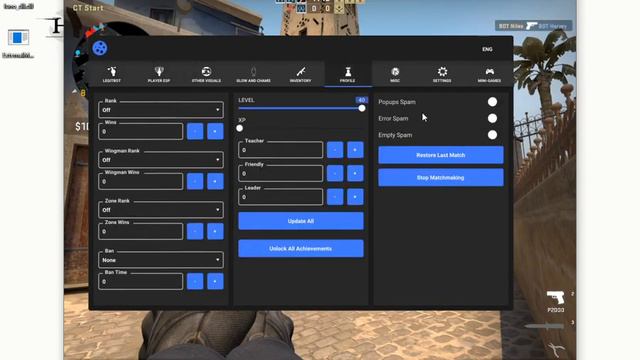Image resolution: width=640 pixels, height=360 pixels.
Task: Decrease Wins with the minus button
Action: click(x=195, y=131)
